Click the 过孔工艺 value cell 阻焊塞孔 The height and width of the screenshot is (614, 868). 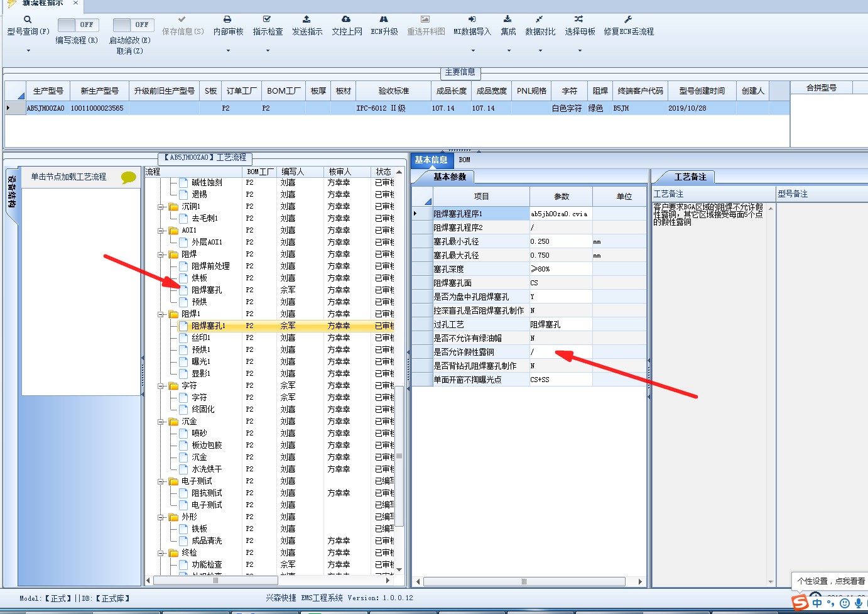coord(560,324)
